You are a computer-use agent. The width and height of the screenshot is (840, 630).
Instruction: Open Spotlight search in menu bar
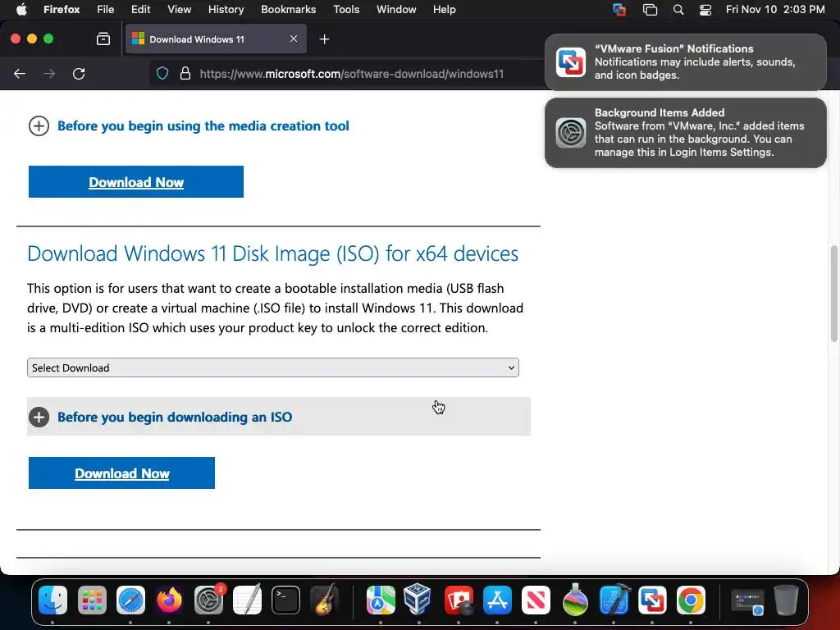678,10
